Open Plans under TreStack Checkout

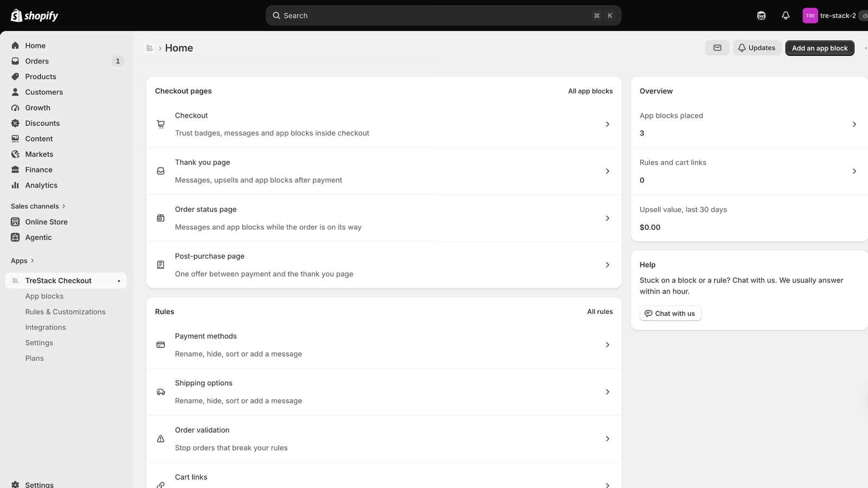(34, 358)
